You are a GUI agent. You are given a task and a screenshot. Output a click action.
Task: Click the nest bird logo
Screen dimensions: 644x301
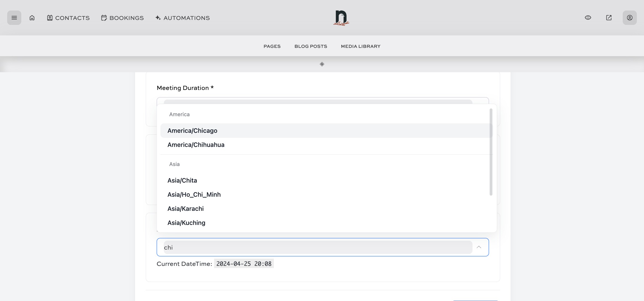pyautogui.click(x=341, y=18)
